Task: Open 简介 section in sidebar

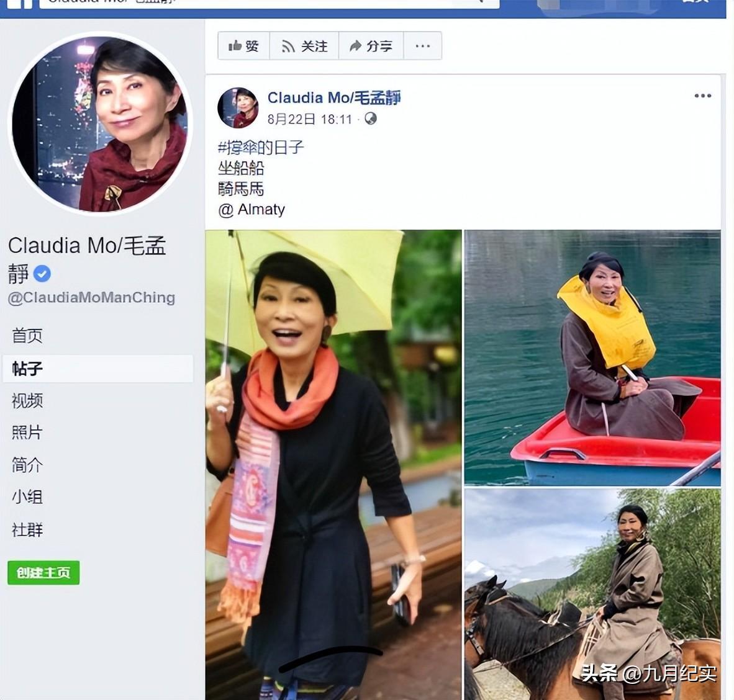Action: [27, 465]
